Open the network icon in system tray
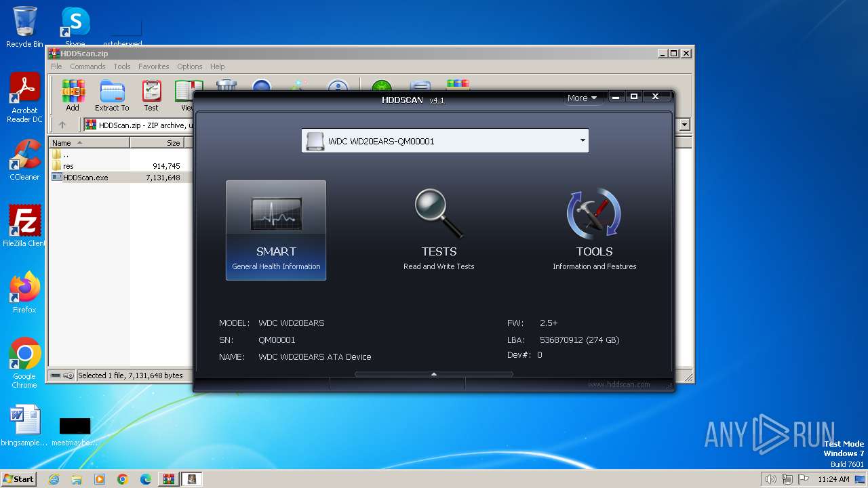Viewport: 868px width, 488px height. (787, 479)
